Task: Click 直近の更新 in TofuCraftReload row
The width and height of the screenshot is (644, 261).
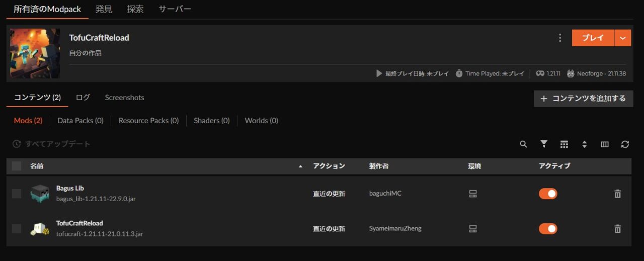Action: (329, 229)
